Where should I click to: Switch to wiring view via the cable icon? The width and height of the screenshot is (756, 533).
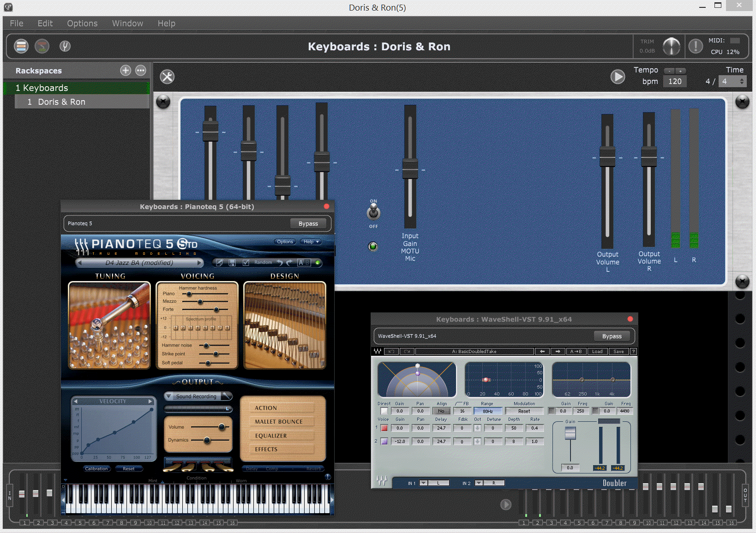click(42, 46)
